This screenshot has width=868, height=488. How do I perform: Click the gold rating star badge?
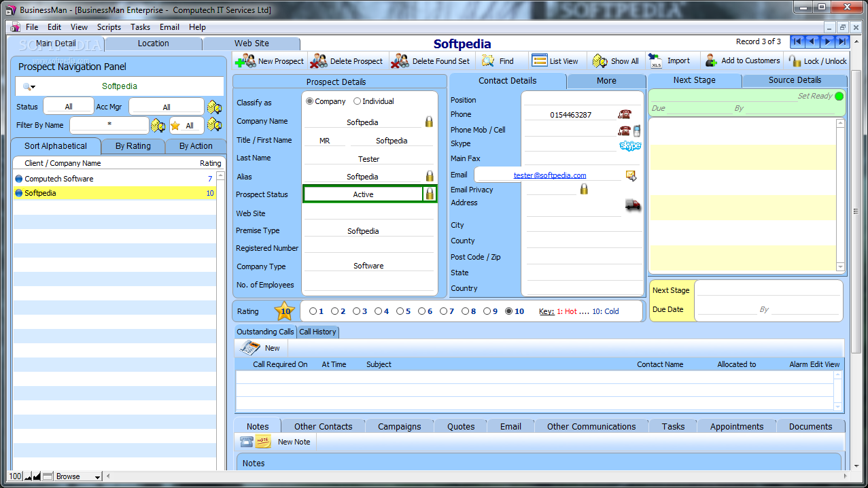click(x=285, y=311)
